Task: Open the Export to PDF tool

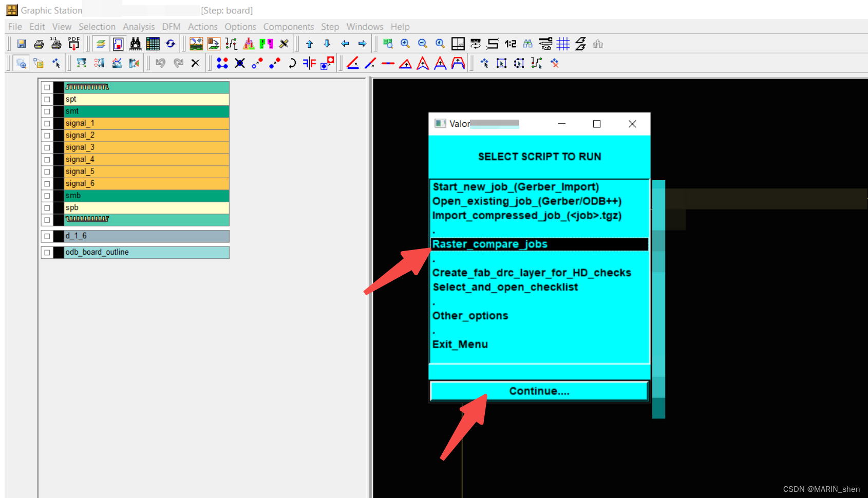Action: click(x=73, y=44)
